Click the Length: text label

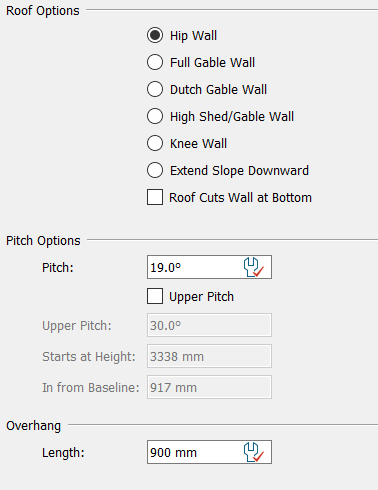(63, 453)
